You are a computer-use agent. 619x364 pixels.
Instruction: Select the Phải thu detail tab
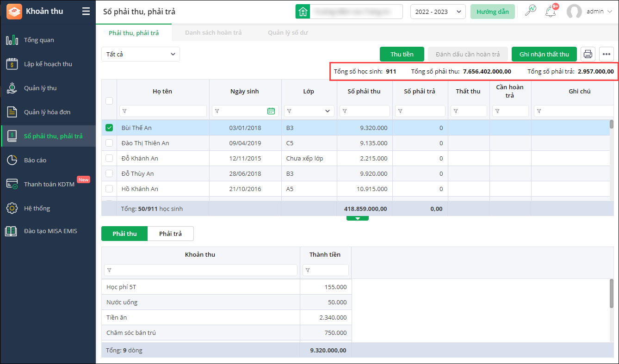coord(125,234)
